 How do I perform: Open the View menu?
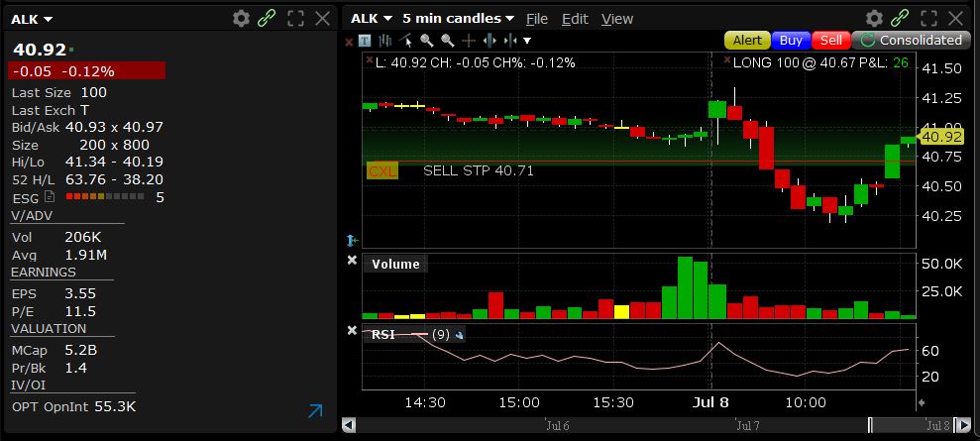[x=617, y=20]
